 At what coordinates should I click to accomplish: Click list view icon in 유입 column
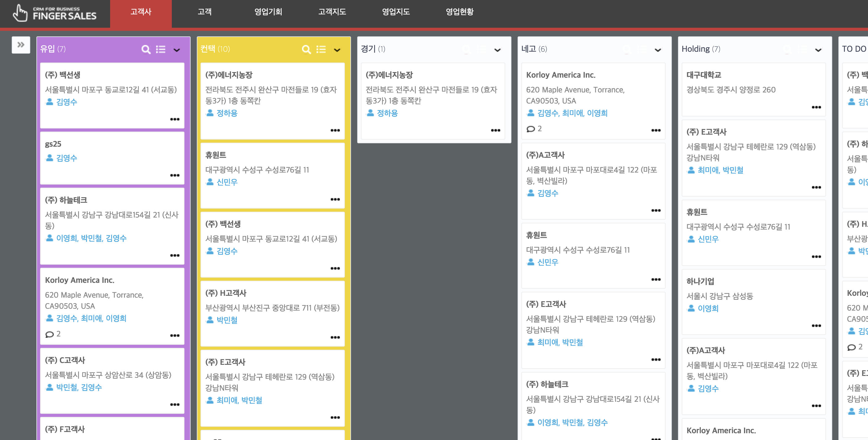[161, 50]
